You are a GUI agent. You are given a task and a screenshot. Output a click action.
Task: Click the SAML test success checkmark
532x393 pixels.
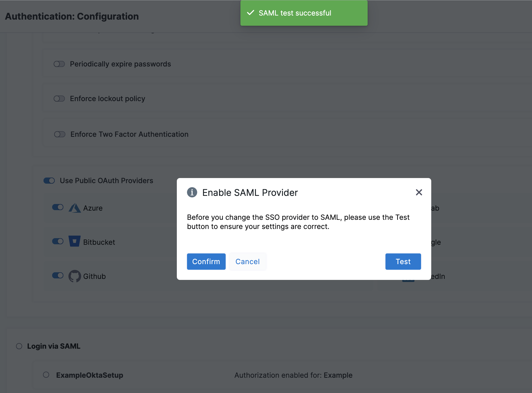pyautogui.click(x=251, y=13)
